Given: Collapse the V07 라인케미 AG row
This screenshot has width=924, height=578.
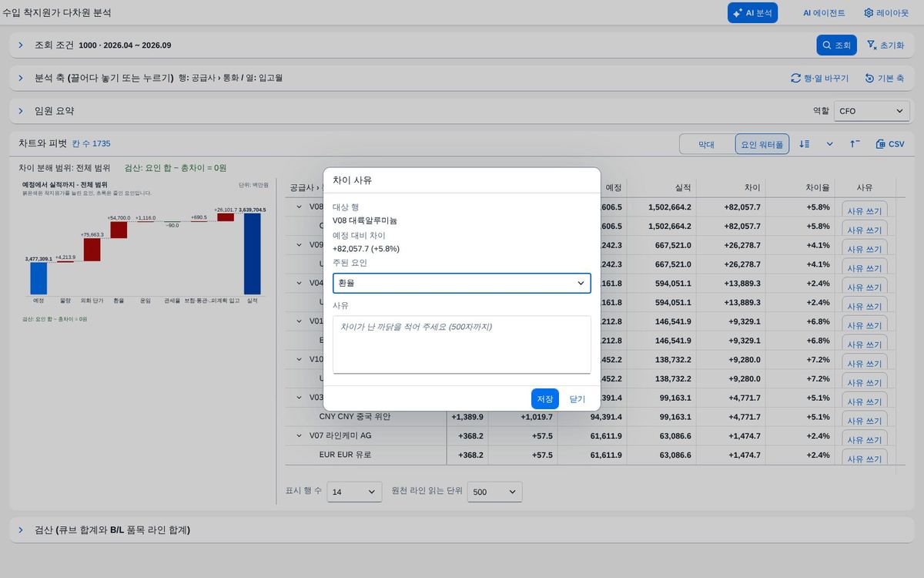Looking at the screenshot, I should (x=300, y=435).
